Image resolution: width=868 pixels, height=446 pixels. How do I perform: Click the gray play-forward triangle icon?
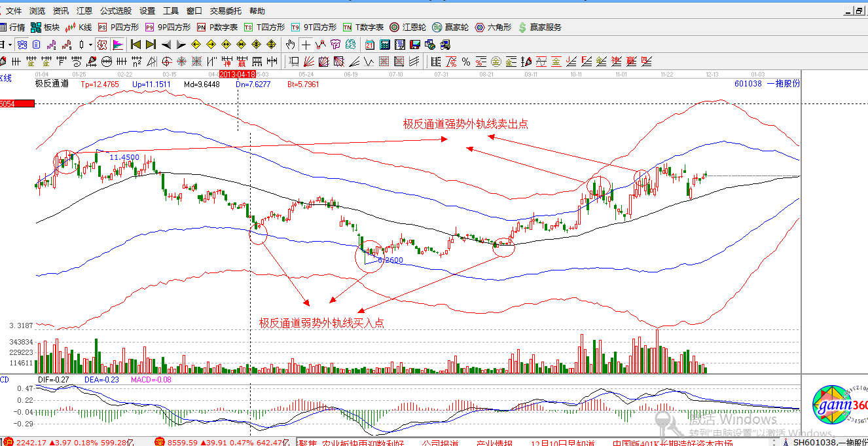tap(181, 45)
